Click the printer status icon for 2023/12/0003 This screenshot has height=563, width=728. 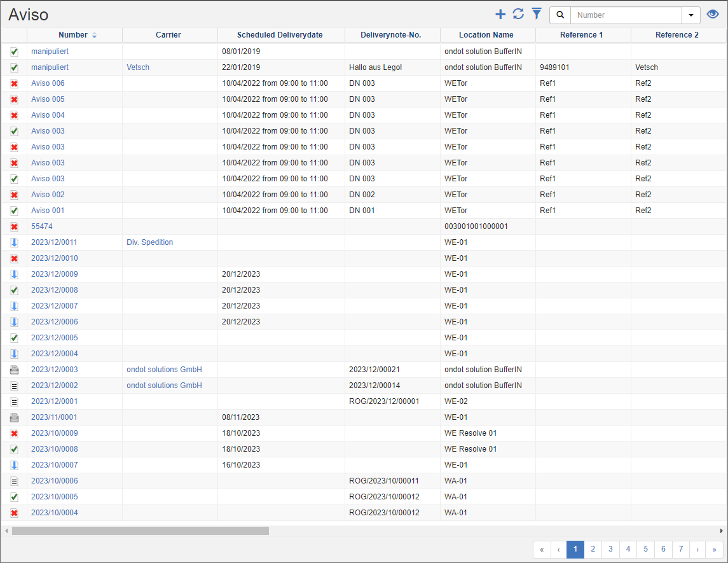(x=14, y=370)
